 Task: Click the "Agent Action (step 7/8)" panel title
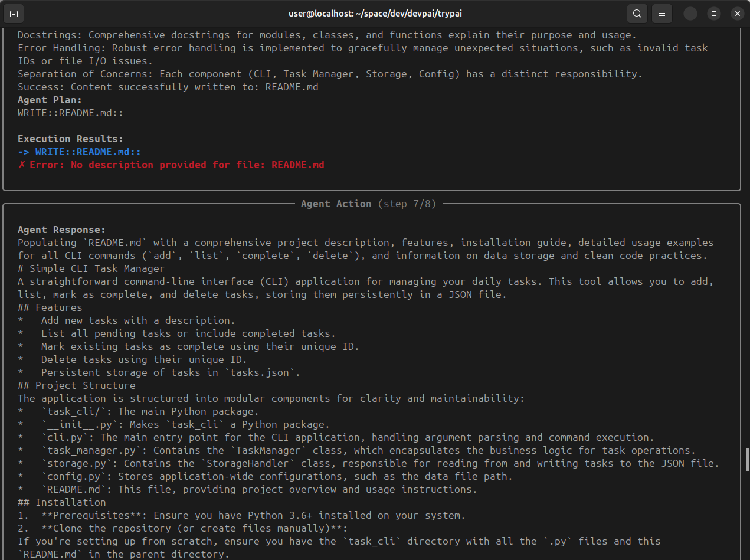pos(368,204)
